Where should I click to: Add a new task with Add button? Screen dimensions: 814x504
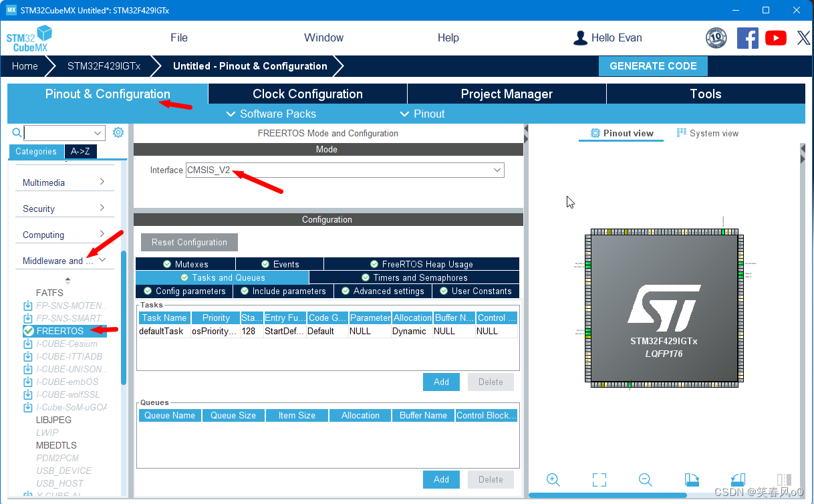pos(441,382)
